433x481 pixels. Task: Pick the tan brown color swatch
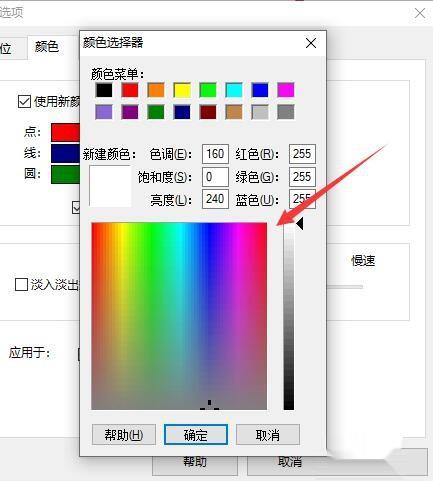234,112
